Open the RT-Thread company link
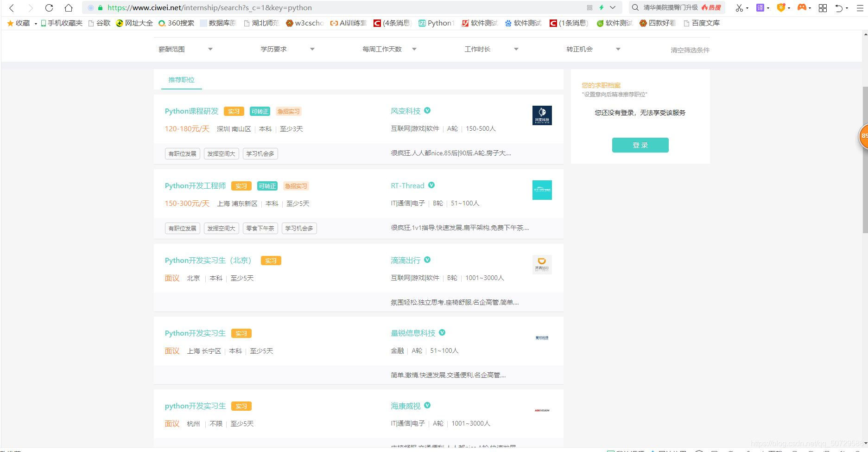Image resolution: width=868 pixels, height=452 pixels. click(407, 185)
